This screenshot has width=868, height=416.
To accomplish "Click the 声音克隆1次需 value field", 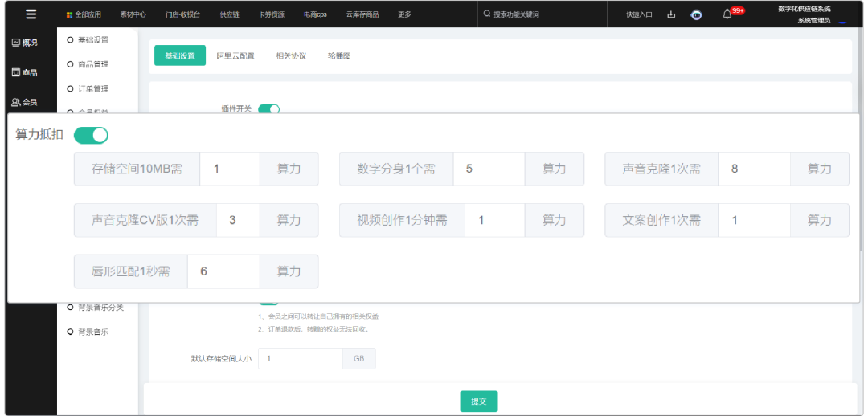I will click(x=754, y=169).
